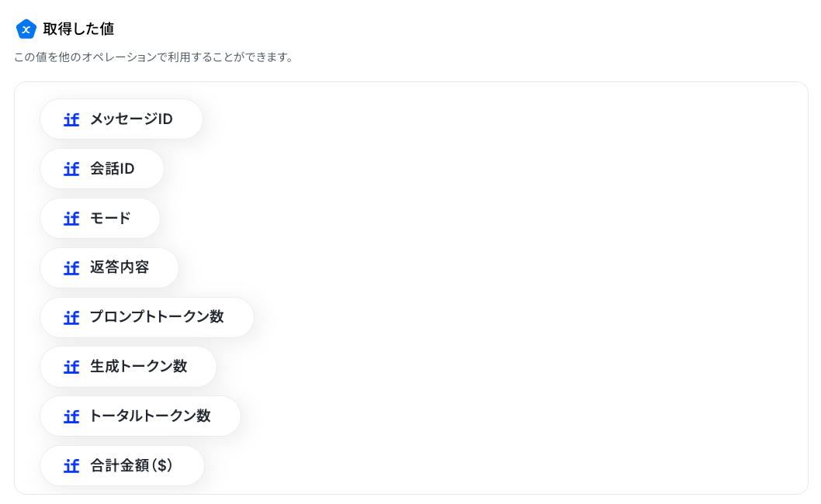Screen dimensions: 821x504
Task: Click the 'if' icon on メッセージID chip
Action: (x=71, y=120)
